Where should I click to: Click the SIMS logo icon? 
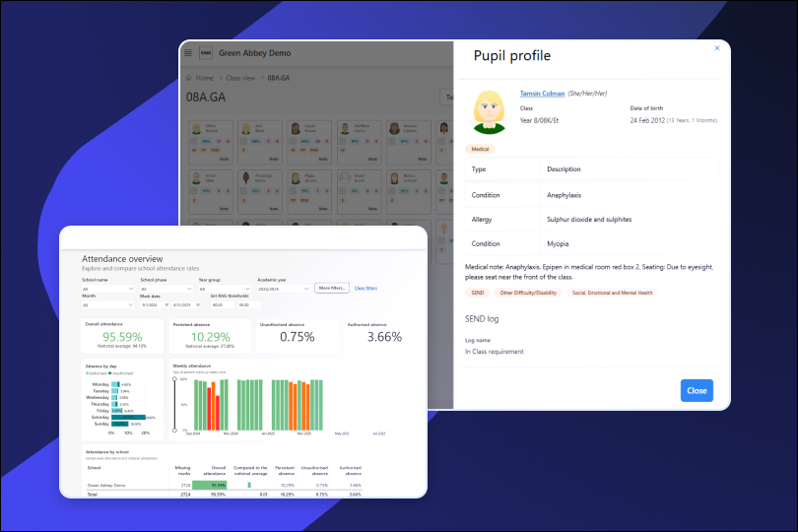[x=205, y=52]
